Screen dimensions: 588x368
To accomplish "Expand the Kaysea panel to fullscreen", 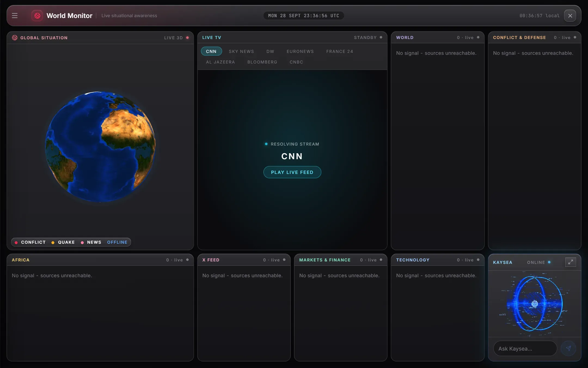I will (x=571, y=262).
